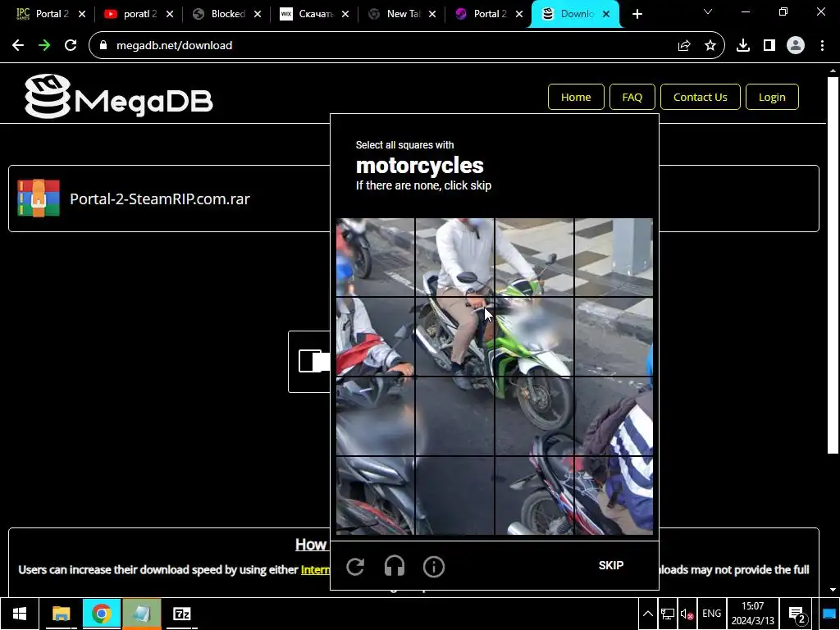This screenshot has width=840, height=630.
Task: Reload the captcha challenge images
Action: (x=355, y=566)
